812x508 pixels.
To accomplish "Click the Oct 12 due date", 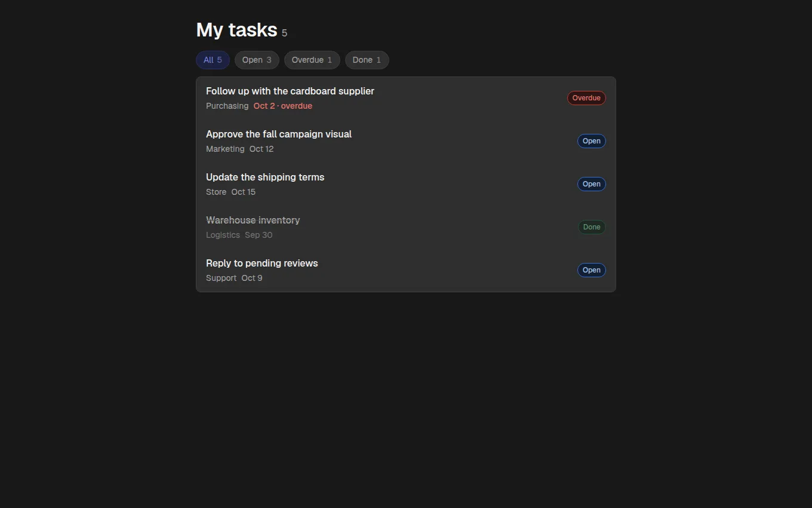I will [262, 149].
